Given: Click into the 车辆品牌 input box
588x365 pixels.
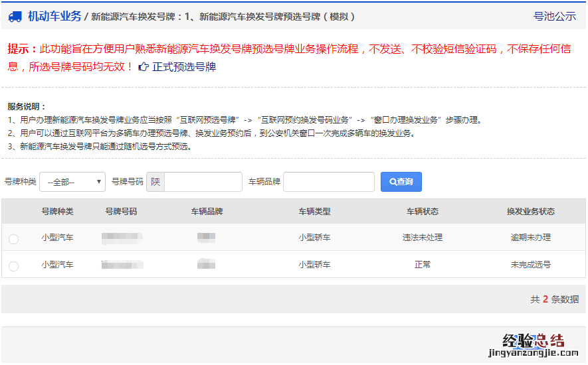Looking at the screenshot, I should pos(328,182).
